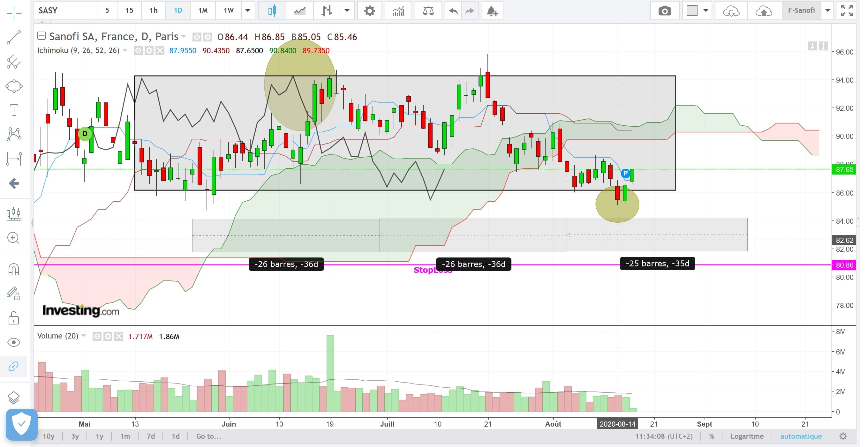Set chart range to 1y
Screen dimensions: 868x447
99,436
